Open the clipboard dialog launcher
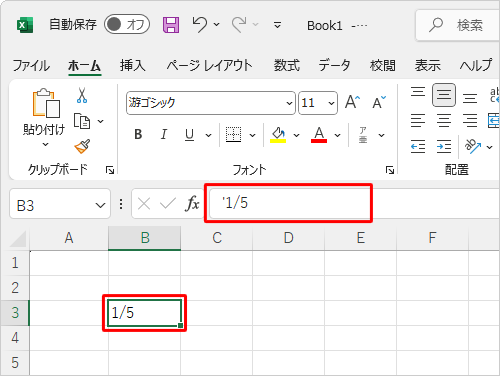This screenshot has width=500, height=376. 110,170
